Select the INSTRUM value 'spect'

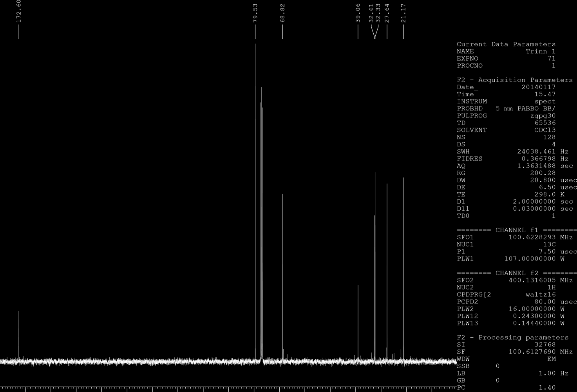pos(545,101)
